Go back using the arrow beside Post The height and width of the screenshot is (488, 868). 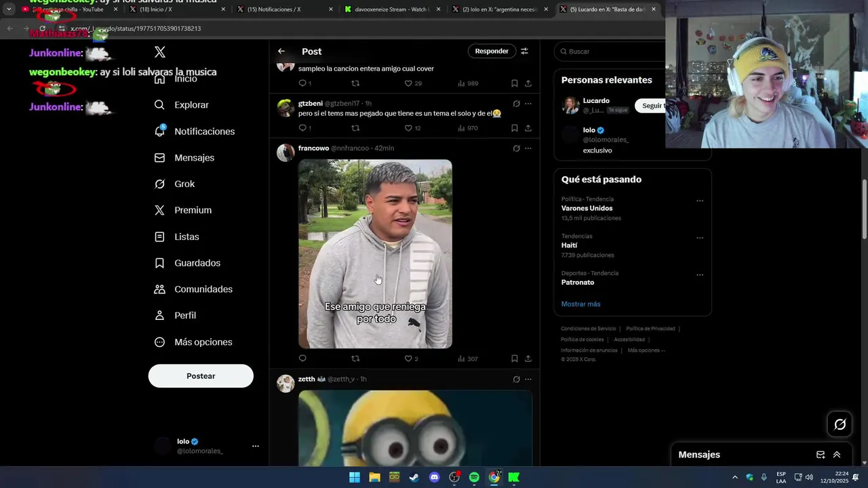pos(281,52)
